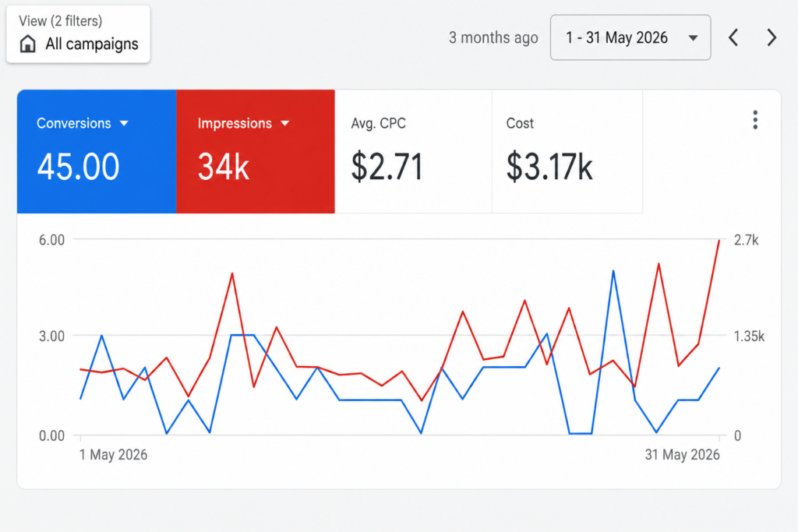Click the $2.71 average CPC value

click(x=387, y=167)
